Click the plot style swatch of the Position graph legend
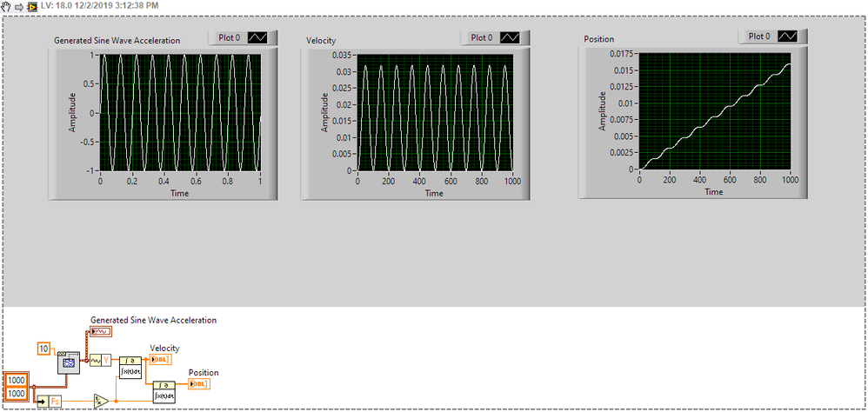This screenshot has width=868, height=412. 787,36
